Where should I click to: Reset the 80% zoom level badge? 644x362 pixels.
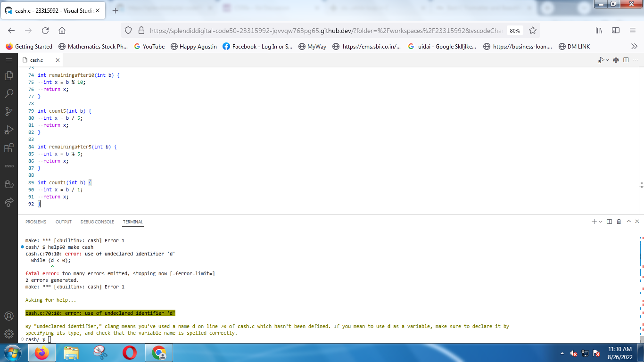pos(515,30)
